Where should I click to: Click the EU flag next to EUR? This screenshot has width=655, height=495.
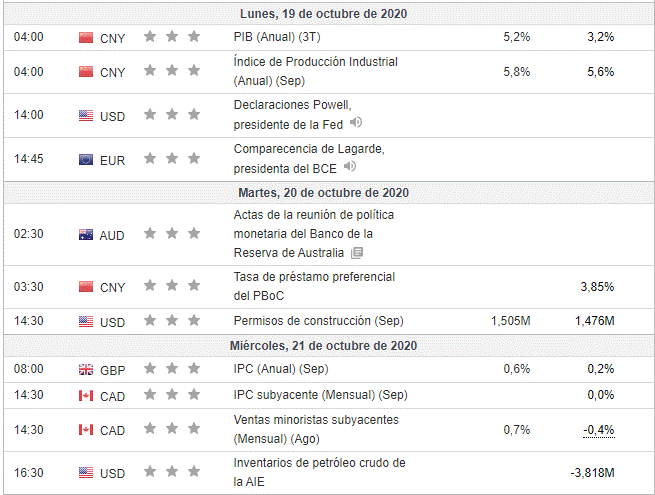point(85,159)
